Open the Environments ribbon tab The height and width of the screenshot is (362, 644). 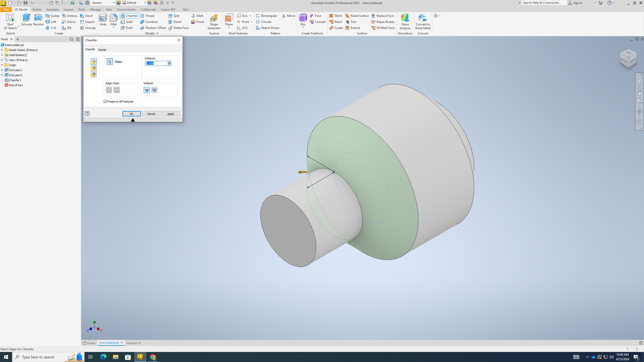point(126,9)
